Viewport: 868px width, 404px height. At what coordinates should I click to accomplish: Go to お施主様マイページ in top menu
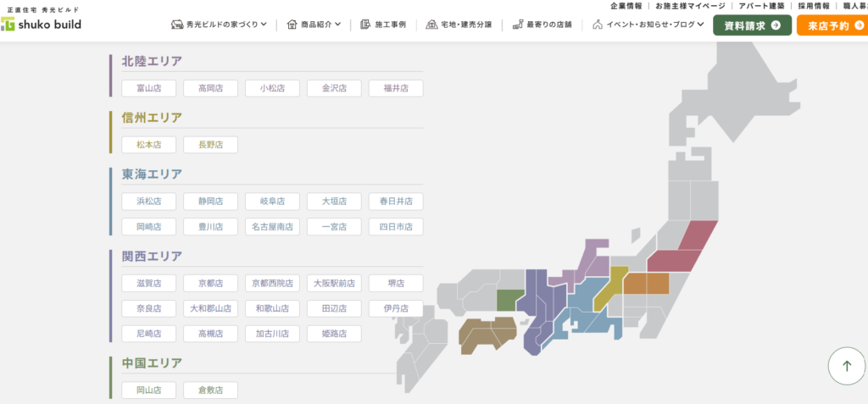[x=690, y=6]
